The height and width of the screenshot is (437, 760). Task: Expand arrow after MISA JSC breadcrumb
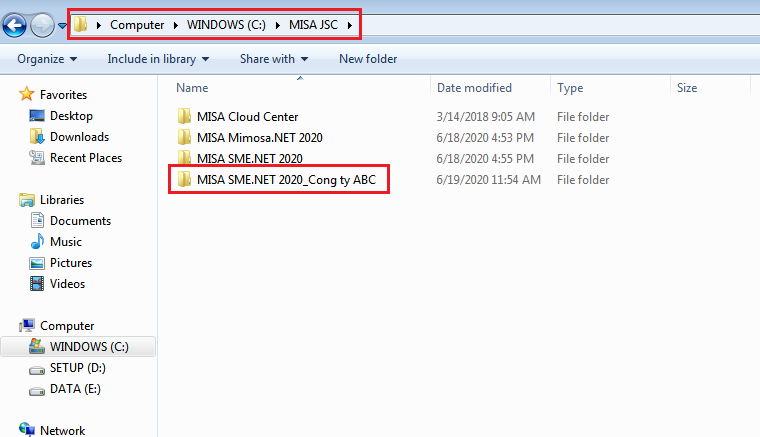click(x=349, y=25)
